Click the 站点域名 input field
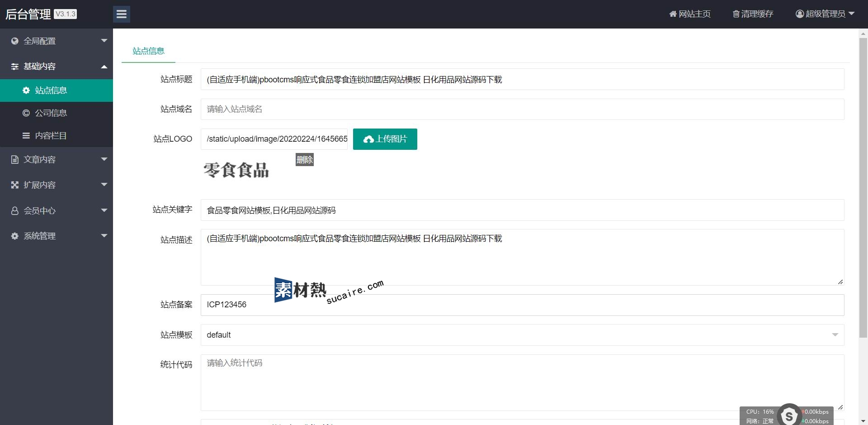 coord(522,109)
